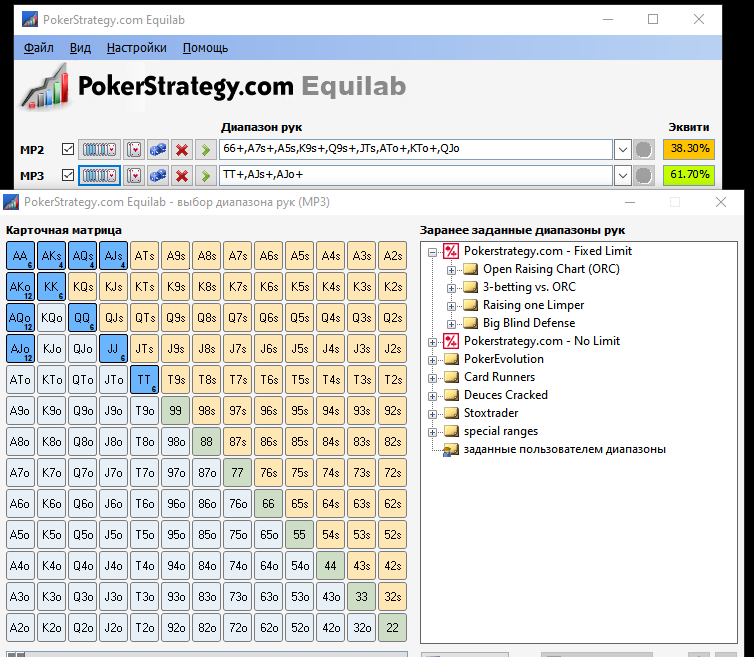
Task: Expand the Raising one Limper node
Action: coord(451,306)
